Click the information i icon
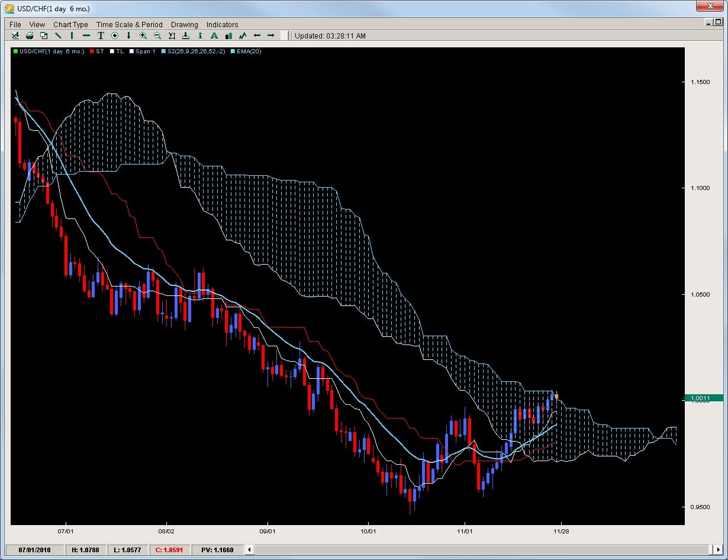 click(x=200, y=36)
